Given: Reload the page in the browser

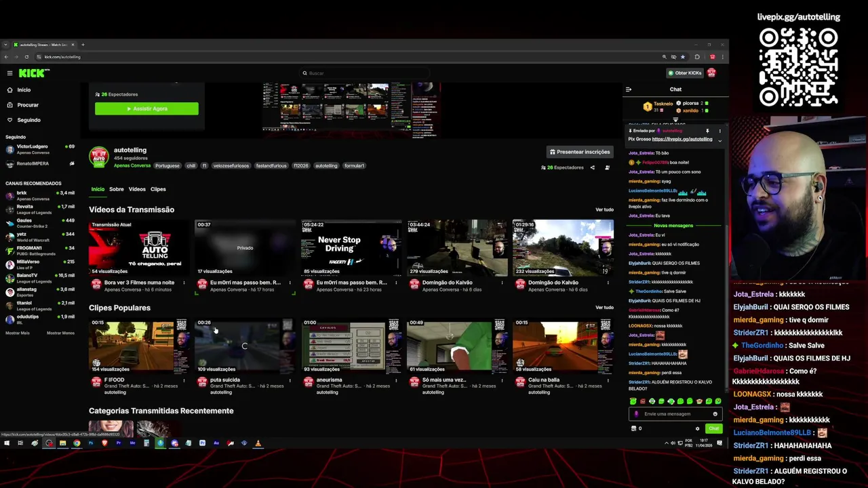Looking at the screenshot, I should coord(26,57).
